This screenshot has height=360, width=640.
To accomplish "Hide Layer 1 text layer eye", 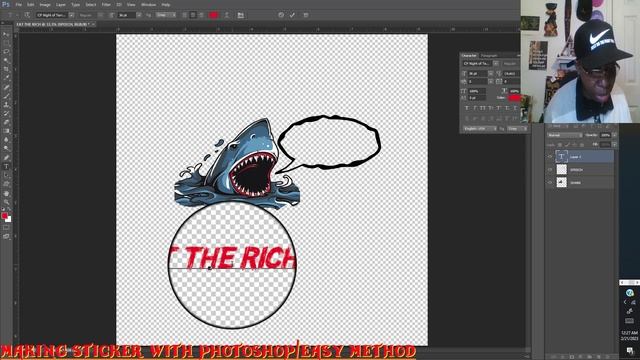I will [550, 157].
